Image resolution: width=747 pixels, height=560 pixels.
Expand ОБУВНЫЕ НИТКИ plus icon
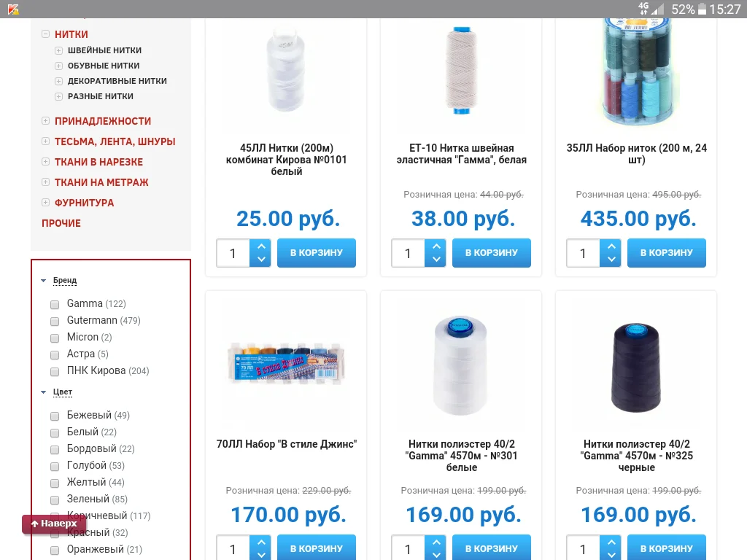coord(58,66)
